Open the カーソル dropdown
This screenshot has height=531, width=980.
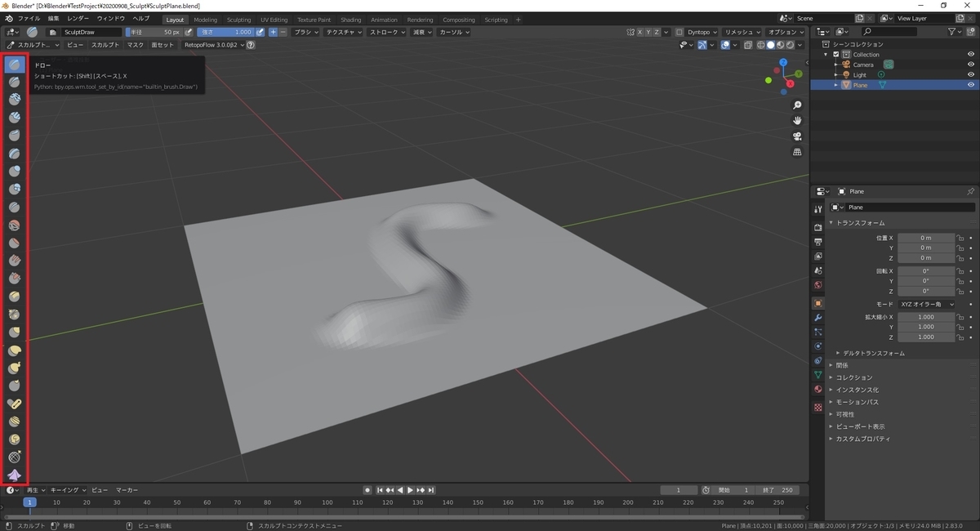[454, 32]
